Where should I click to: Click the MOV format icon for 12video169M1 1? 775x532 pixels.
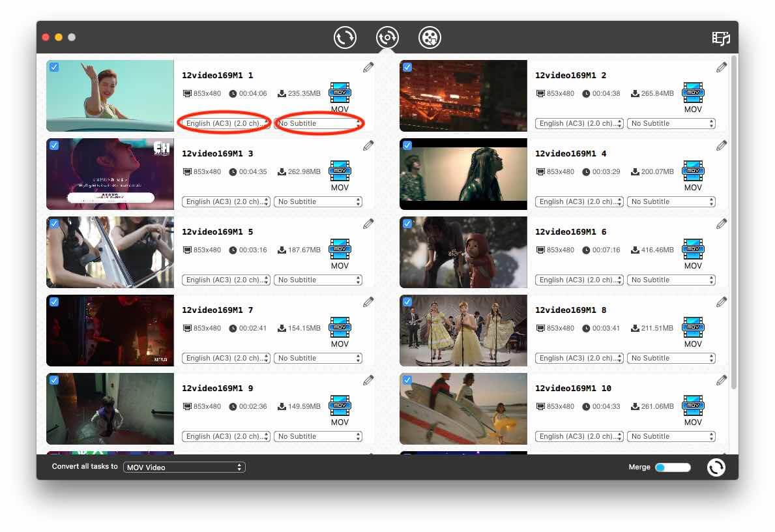point(340,93)
